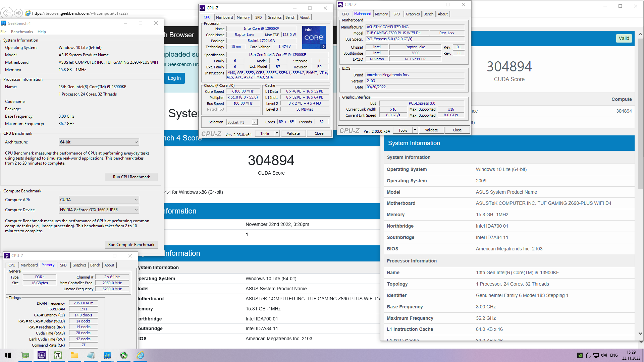Open Architecture 64-bit dropdown in Geekbench
The height and width of the screenshot is (362, 644).
coord(99,142)
